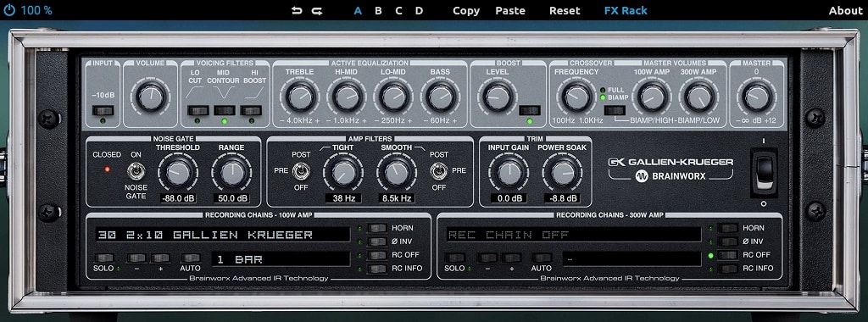Image resolution: width=868 pixels, height=322 pixels.
Task: Toggle the -10dB input pad switch
Action: click(x=103, y=110)
